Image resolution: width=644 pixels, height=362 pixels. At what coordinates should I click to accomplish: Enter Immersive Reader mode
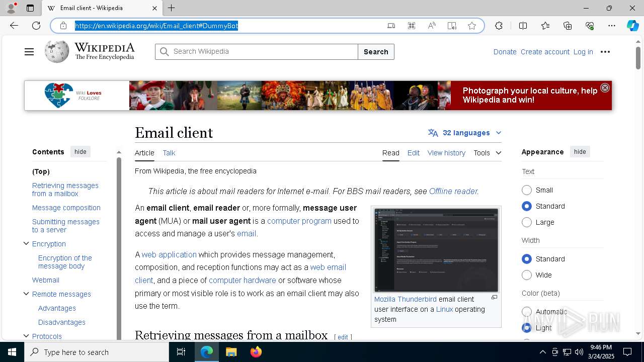[452, 26]
